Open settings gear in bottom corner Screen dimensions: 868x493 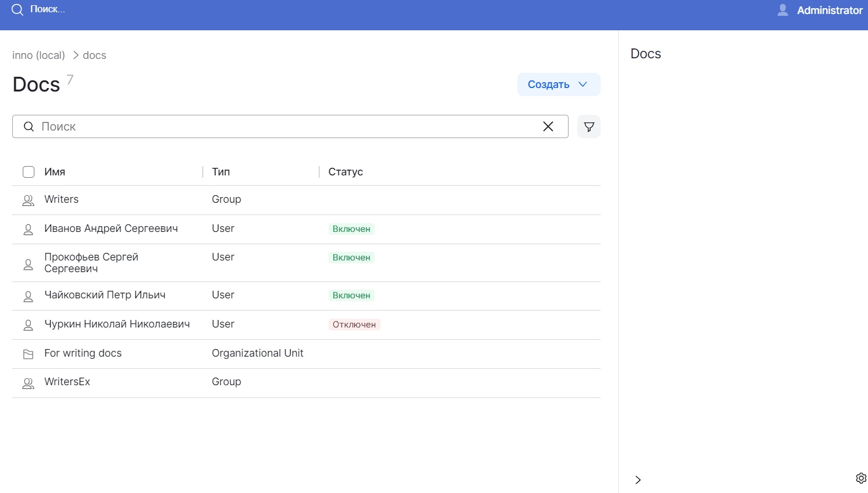point(860,478)
